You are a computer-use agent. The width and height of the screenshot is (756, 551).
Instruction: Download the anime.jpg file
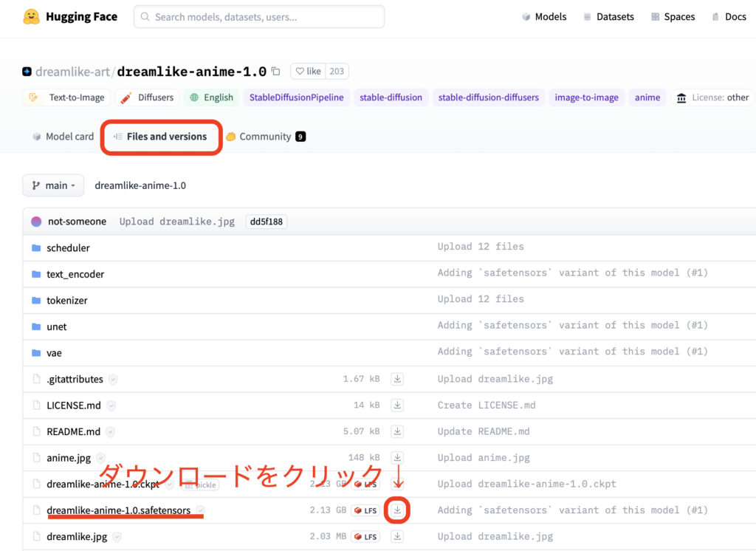coord(397,458)
